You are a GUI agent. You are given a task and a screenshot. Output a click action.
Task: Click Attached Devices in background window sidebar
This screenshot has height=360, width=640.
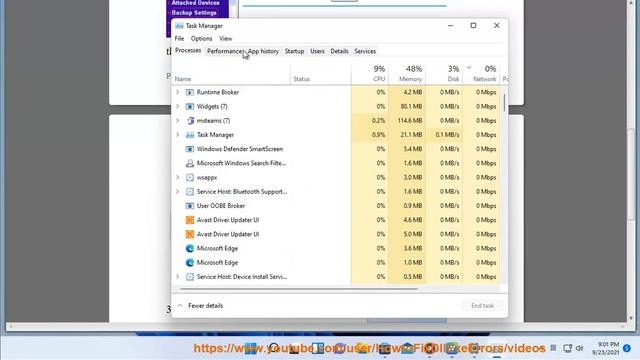[x=196, y=3]
